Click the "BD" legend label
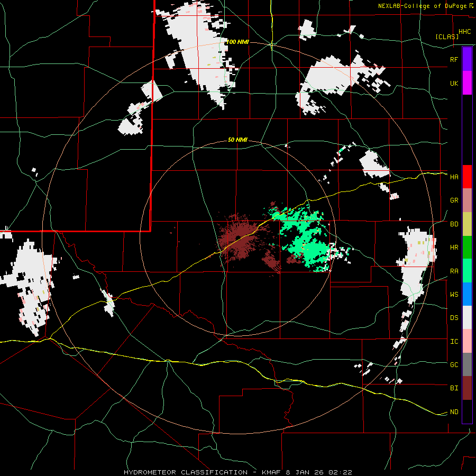The image size is (476, 476). 454,224
